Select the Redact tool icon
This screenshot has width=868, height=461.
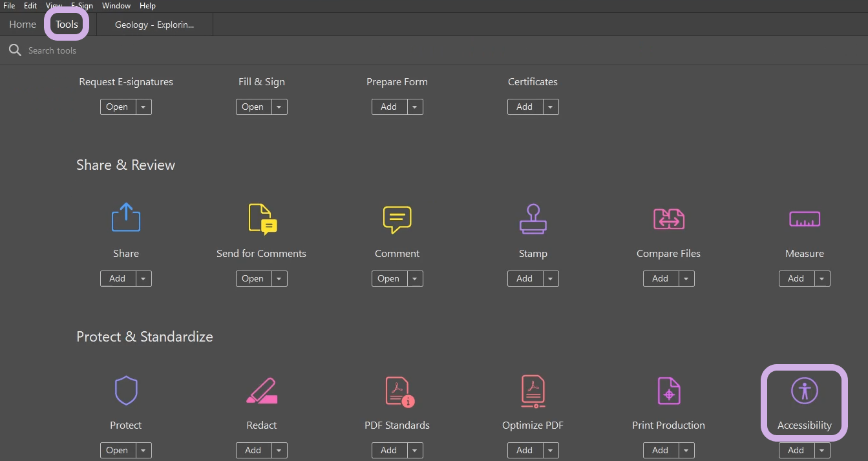click(262, 391)
